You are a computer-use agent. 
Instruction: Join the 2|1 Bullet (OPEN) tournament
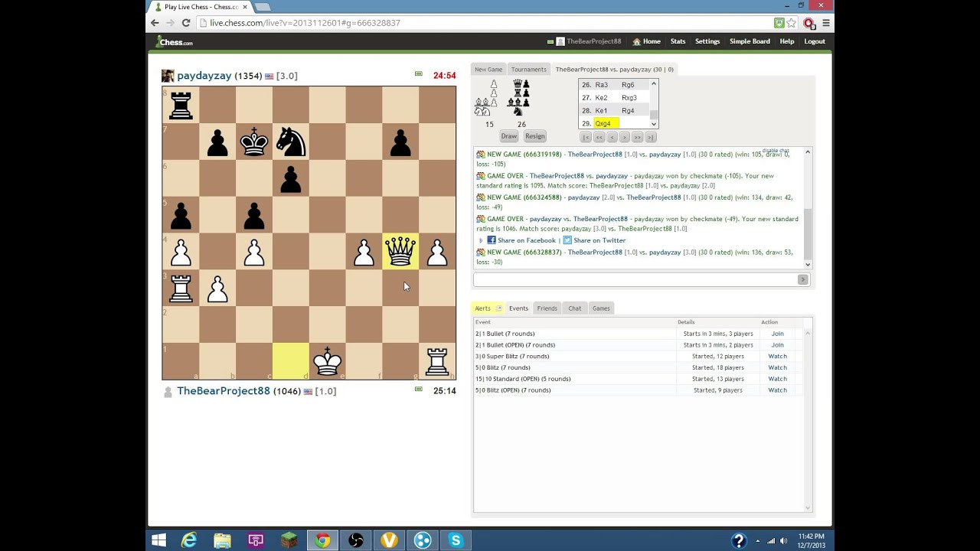pyautogui.click(x=777, y=345)
